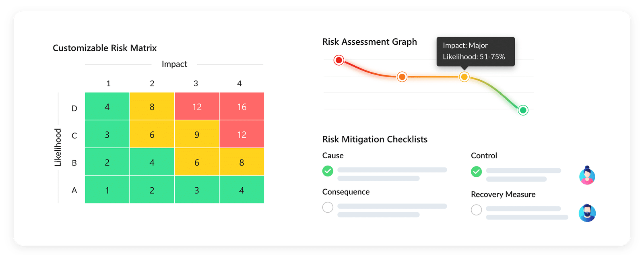Click the red point on the risk graph
This screenshot has width=644, height=261.
pos(339,60)
